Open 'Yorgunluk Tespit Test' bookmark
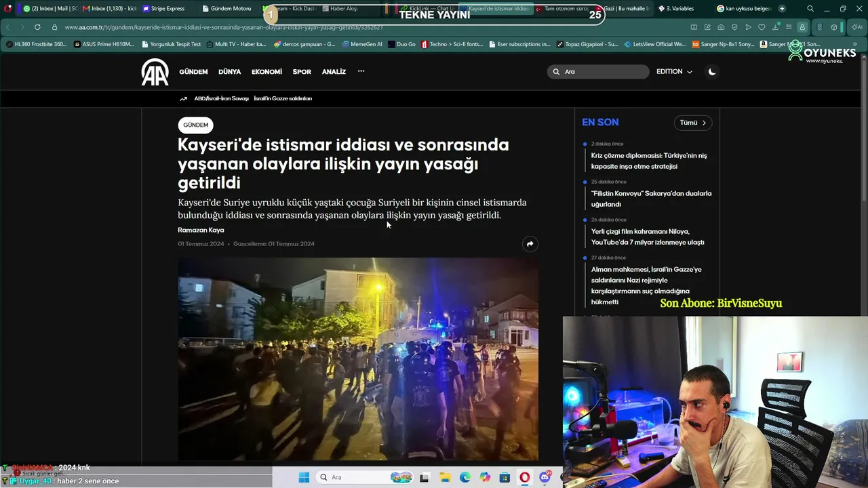The height and width of the screenshot is (488, 868). point(172,45)
